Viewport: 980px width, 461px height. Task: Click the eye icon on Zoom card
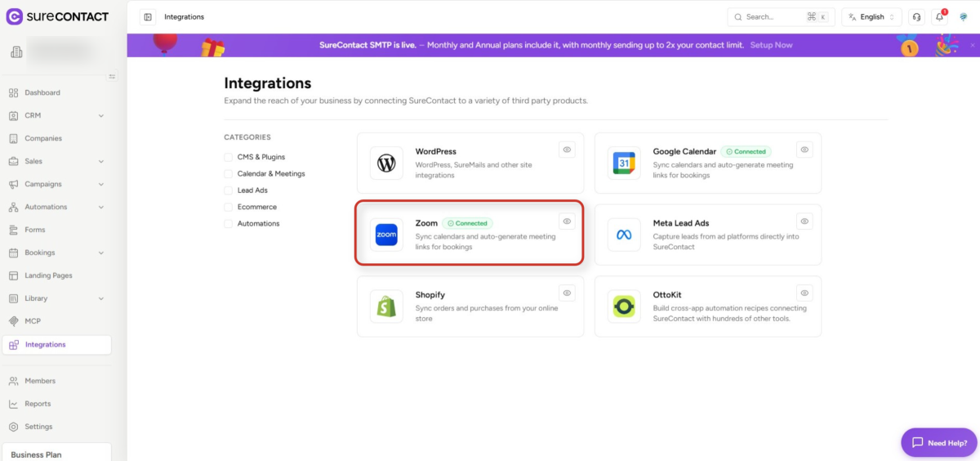pyautogui.click(x=567, y=221)
